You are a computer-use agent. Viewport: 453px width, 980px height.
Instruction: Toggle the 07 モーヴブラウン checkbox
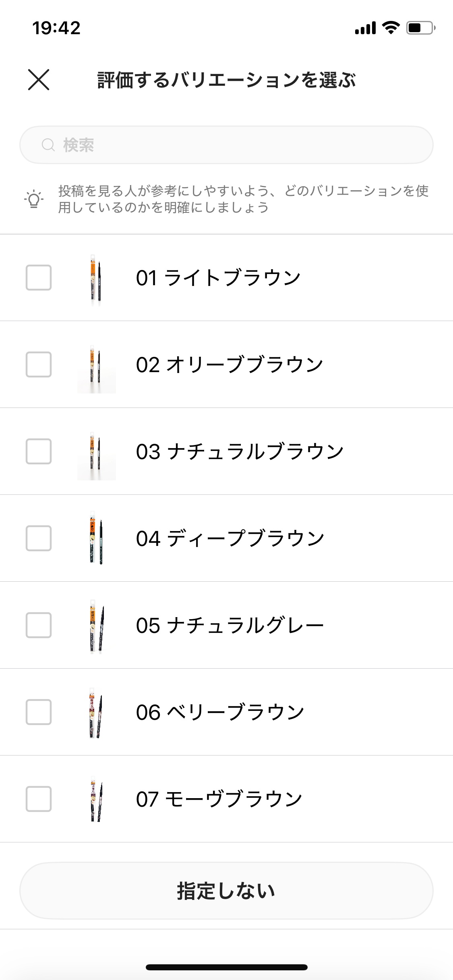pyautogui.click(x=39, y=799)
